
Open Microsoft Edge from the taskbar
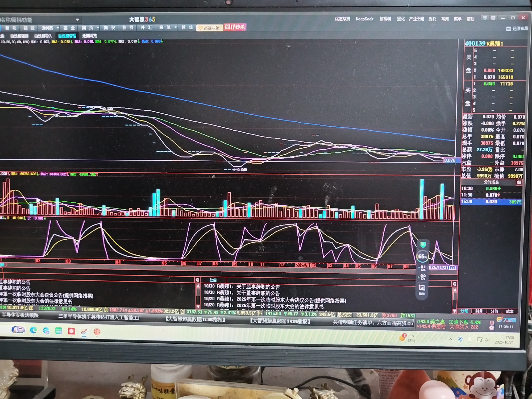(33, 330)
